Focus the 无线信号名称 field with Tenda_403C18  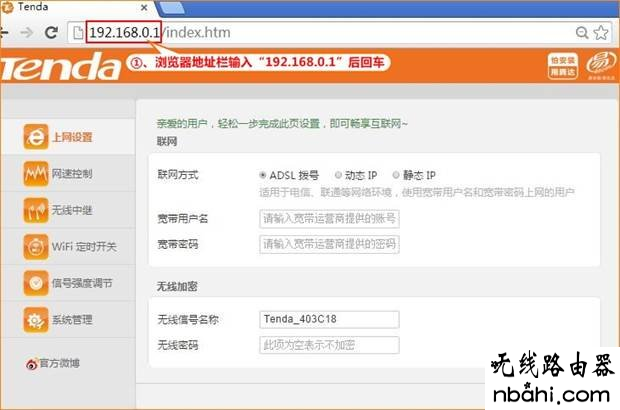[x=329, y=319]
